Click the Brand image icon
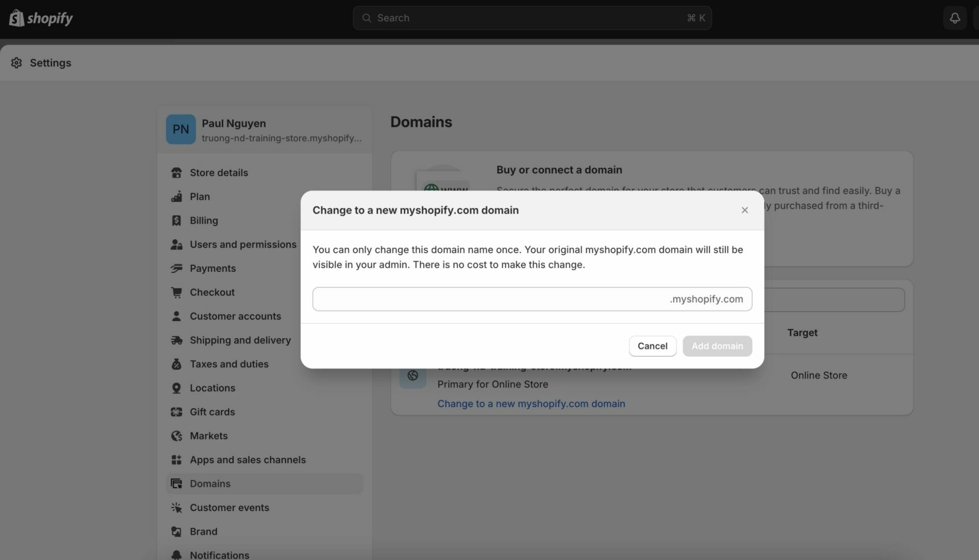The width and height of the screenshot is (979, 560). 176,532
